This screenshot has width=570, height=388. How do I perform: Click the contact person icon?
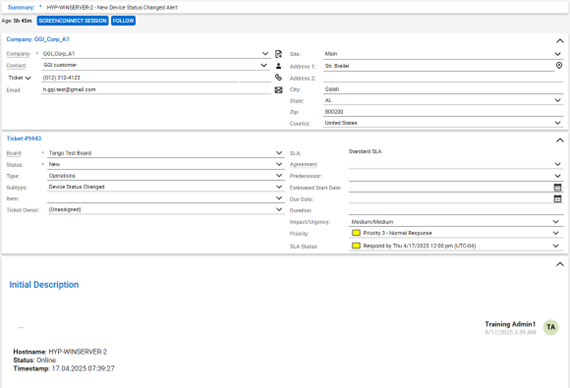pyautogui.click(x=278, y=66)
